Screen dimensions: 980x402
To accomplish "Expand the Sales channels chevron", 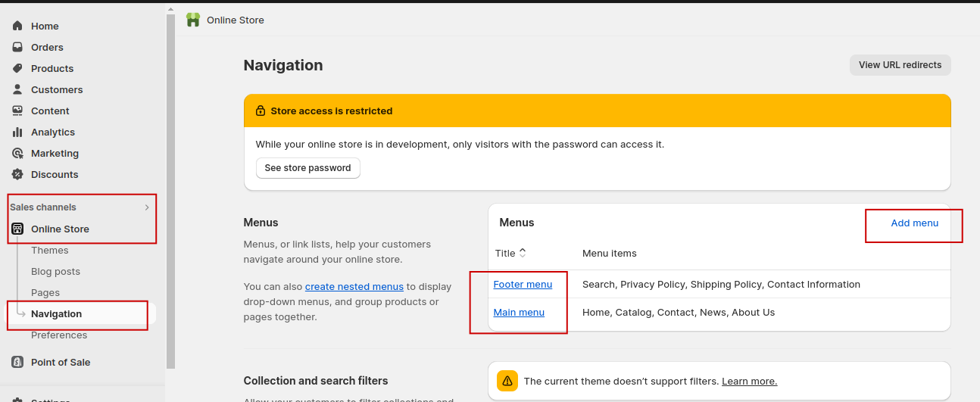I will 147,207.
